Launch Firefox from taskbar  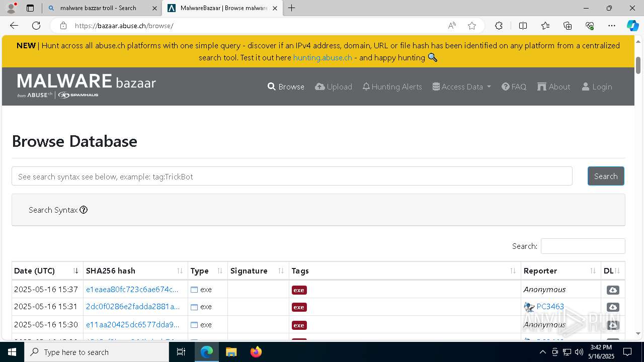click(x=256, y=352)
